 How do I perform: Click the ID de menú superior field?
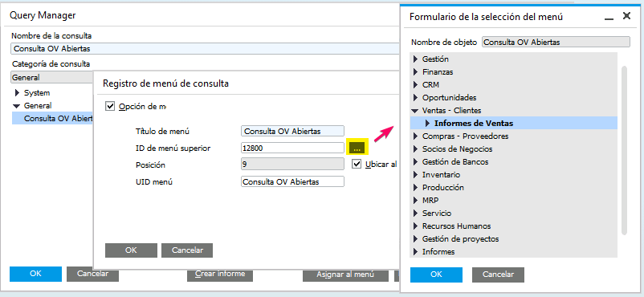[292, 148]
